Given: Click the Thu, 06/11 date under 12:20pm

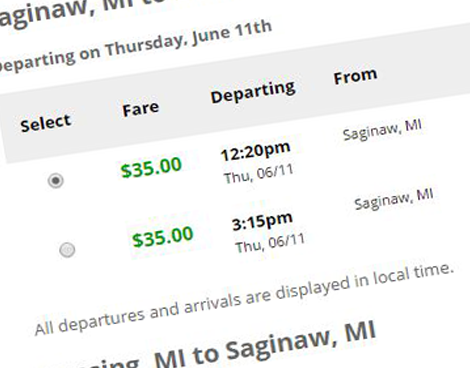Looking at the screenshot, I should 258,174.
